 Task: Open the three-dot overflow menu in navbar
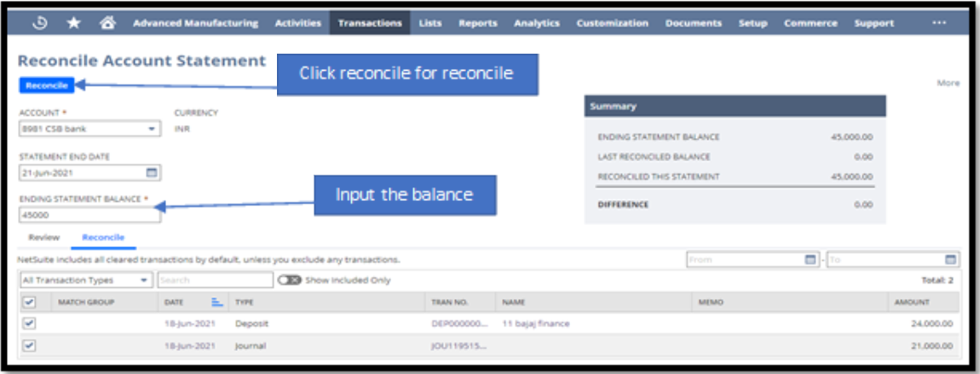pos(939,23)
